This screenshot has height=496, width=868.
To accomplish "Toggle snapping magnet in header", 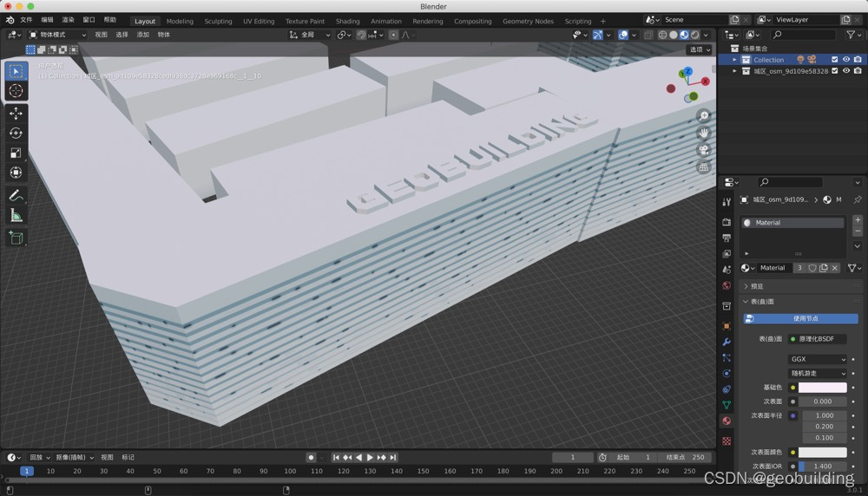I will coord(361,35).
